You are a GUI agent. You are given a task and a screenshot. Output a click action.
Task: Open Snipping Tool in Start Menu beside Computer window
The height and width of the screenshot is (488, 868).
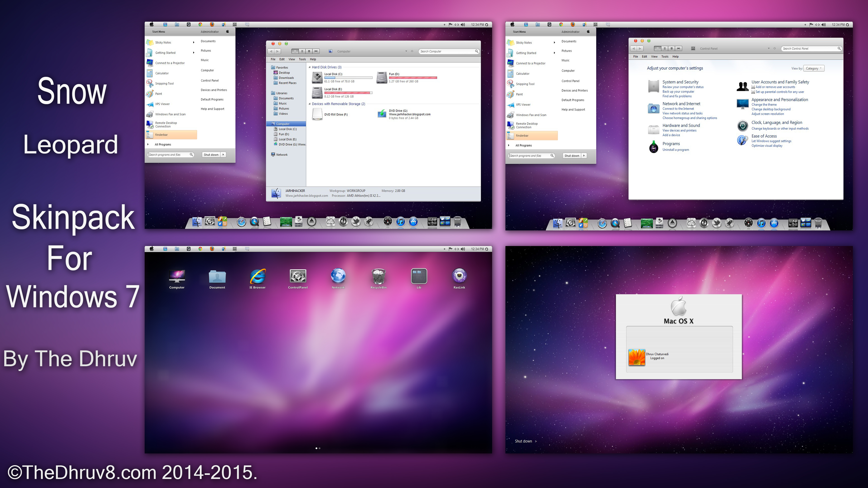(x=164, y=84)
